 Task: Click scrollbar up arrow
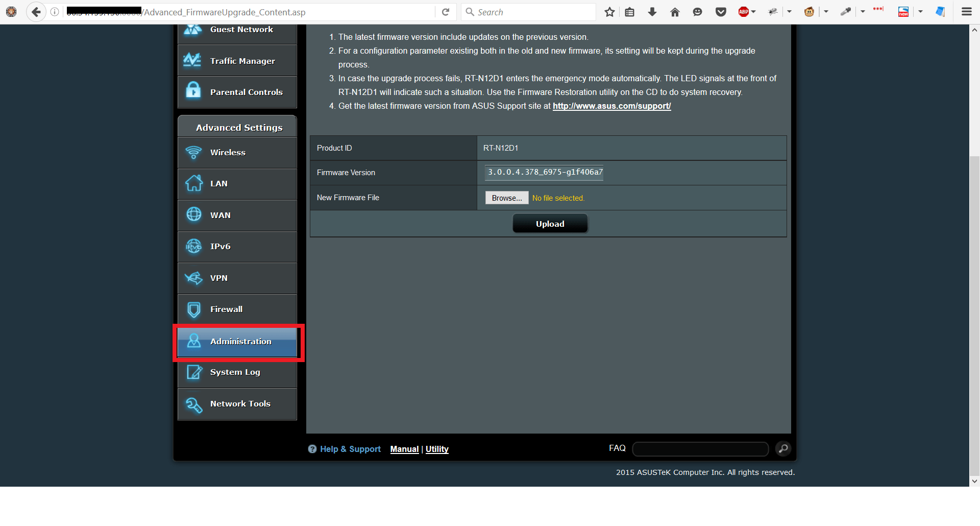pyautogui.click(x=974, y=30)
